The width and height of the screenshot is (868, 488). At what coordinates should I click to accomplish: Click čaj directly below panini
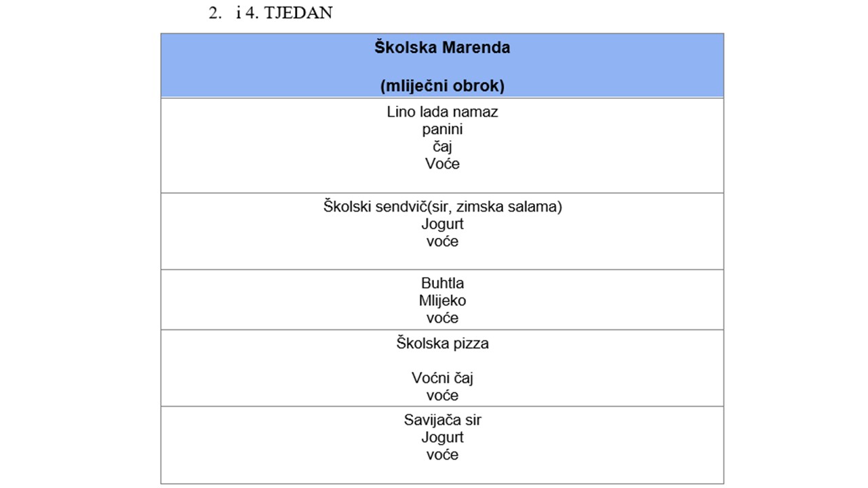442,146
